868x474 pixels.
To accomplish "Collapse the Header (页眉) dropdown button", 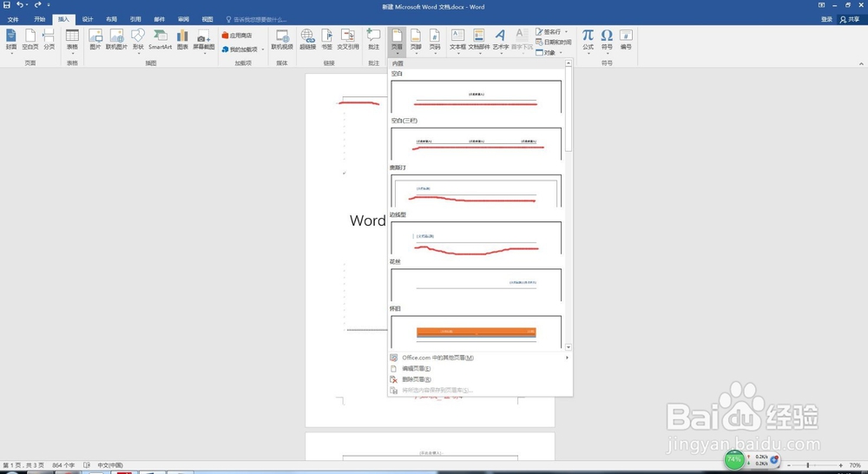I will (x=397, y=42).
